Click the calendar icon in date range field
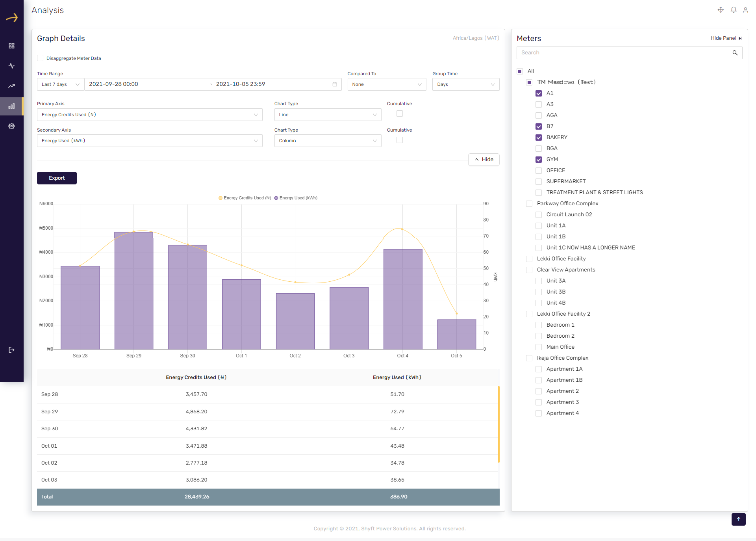The image size is (756, 541). click(x=335, y=84)
